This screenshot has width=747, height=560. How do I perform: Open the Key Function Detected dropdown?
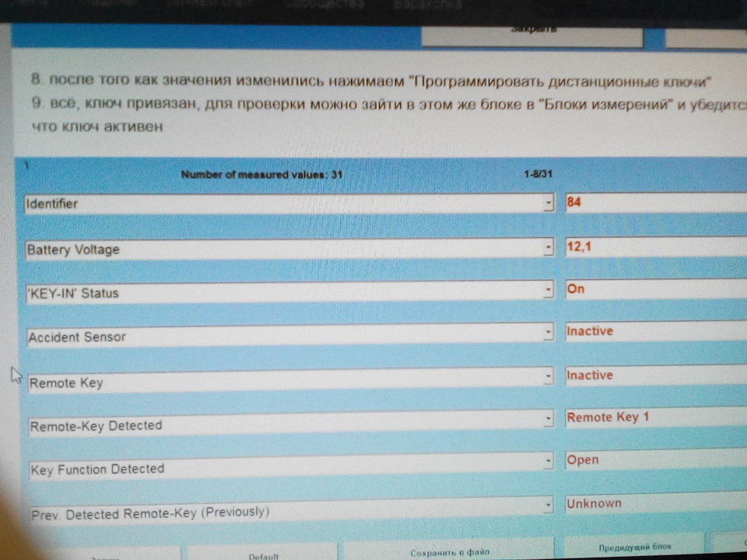[x=549, y=460]
